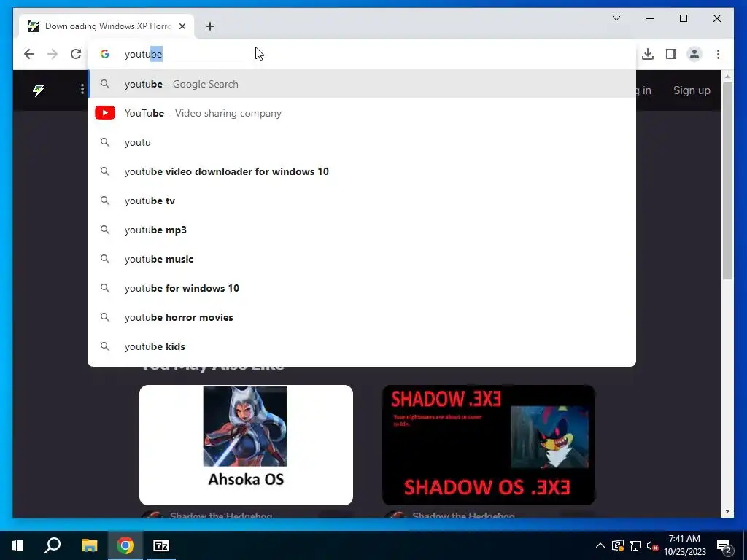Screen dimensions: 747x560
Task: Expand the tab search chevron
Action: click(x=616, y=18)
